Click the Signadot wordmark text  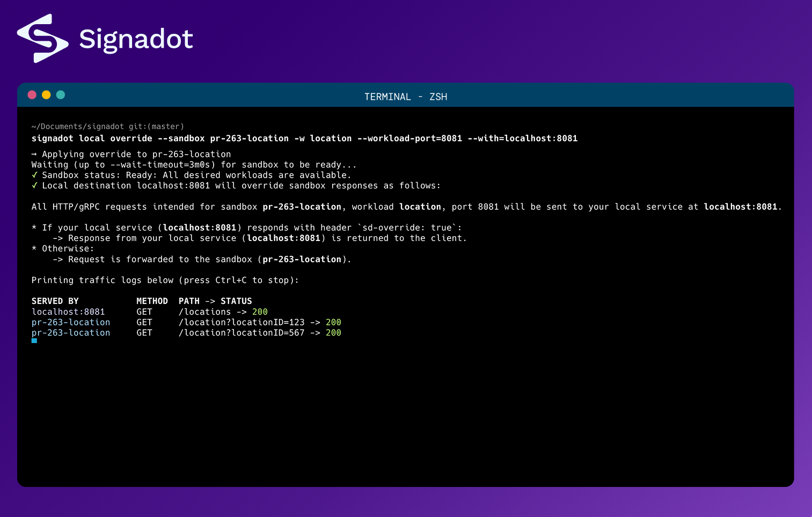pos(136,39)
